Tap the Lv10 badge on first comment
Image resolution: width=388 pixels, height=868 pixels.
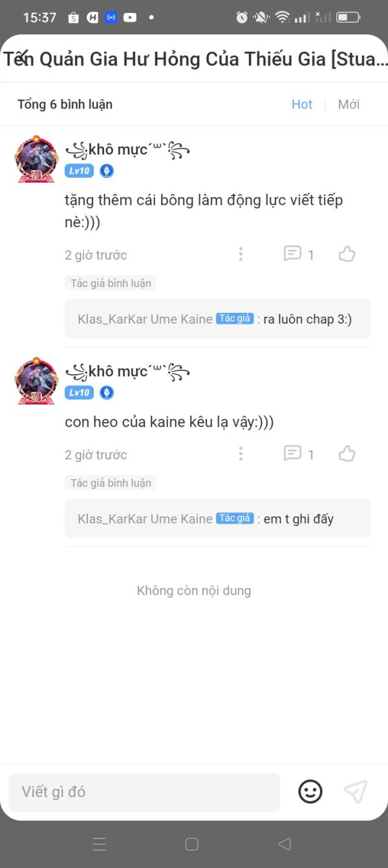[x=79, y=171]
